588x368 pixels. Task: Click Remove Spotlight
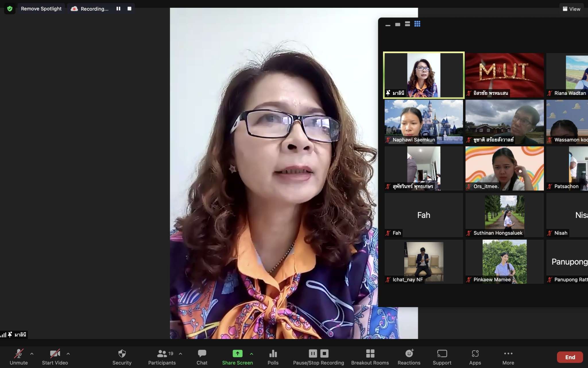click(x=41, y=9)
